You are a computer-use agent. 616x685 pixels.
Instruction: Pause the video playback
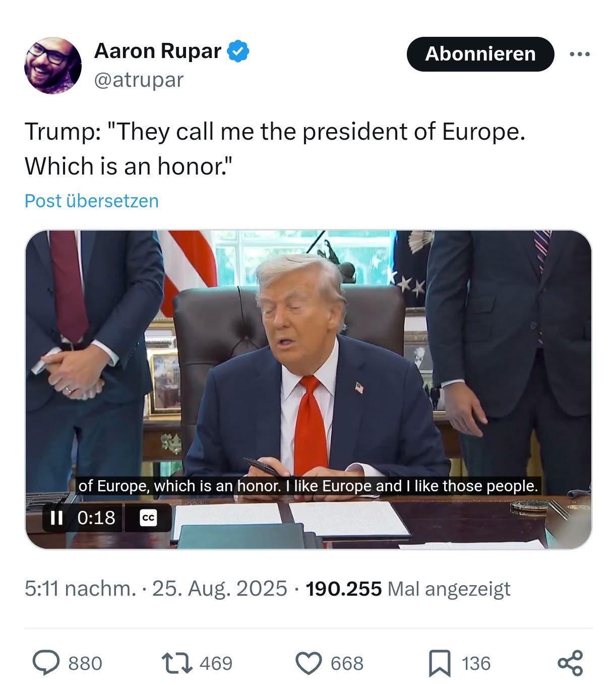(x=57, y=518)
